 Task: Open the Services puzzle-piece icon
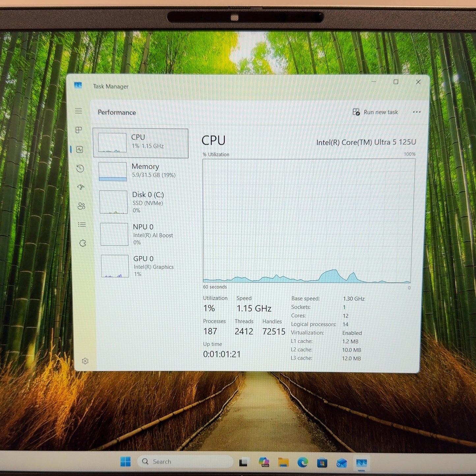click(83, 243)
